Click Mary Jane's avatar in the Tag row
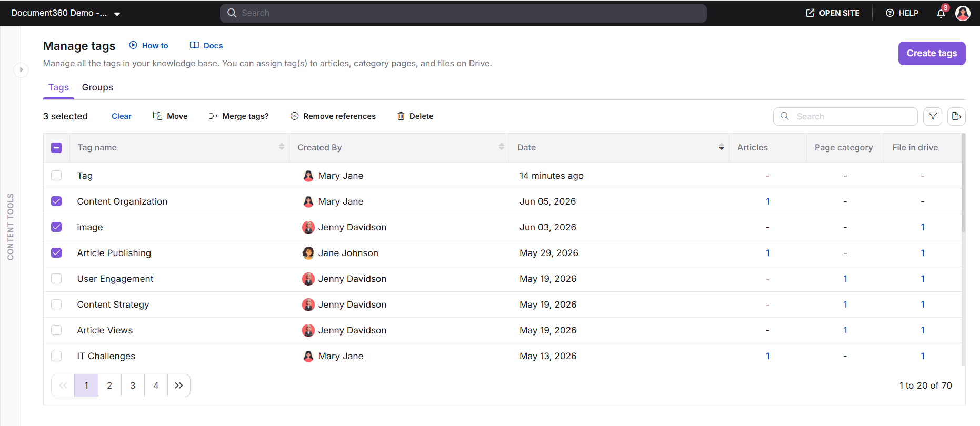Screen dimensions: 980x426 tap(308, 176)
